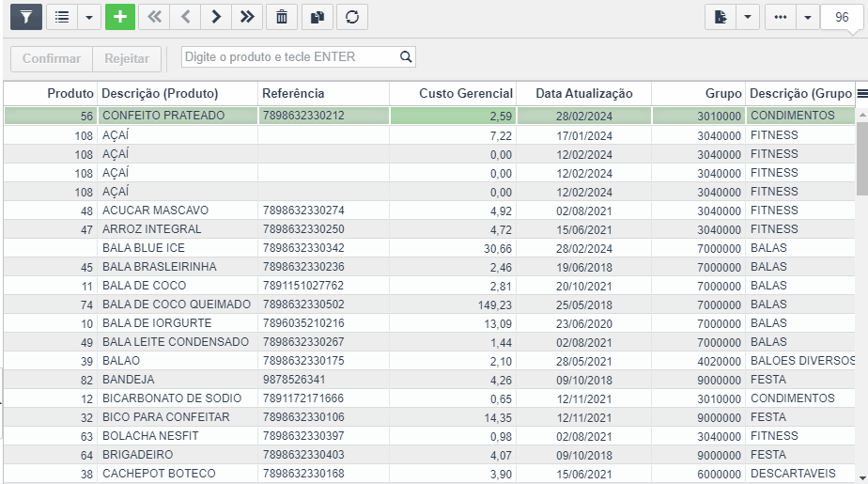Open grid column settings hamburger icon
Viewport: 868px width, 484px height.
pos(862,93)
